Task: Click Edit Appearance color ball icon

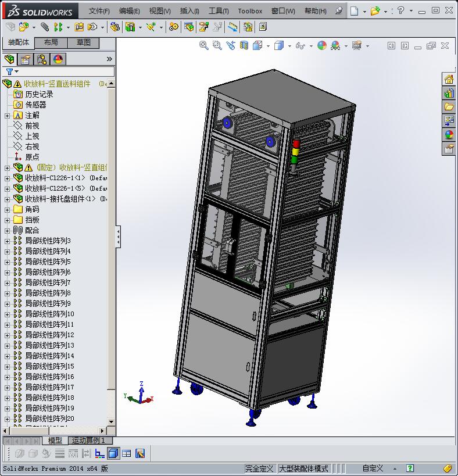Action: click(322, 45)
